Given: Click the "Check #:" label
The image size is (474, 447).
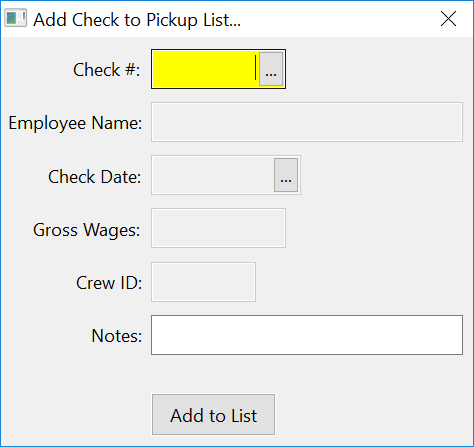Looking at the screenshot, I should point(107,70).
